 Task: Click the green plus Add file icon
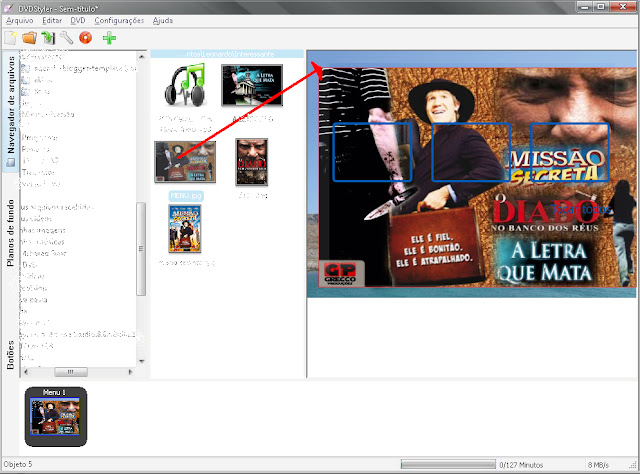(109, 38)
